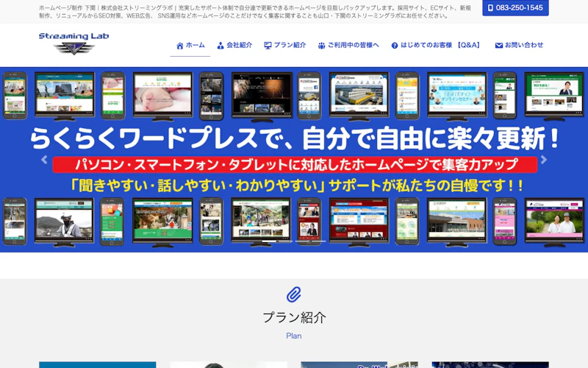Advance to the next slide with right arrow
Viewport: 588px width, 368px height.
coord(544,160)
